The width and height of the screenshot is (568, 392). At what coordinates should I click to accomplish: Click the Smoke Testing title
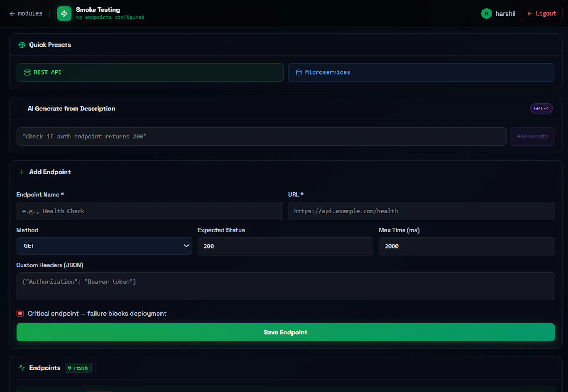98,10
